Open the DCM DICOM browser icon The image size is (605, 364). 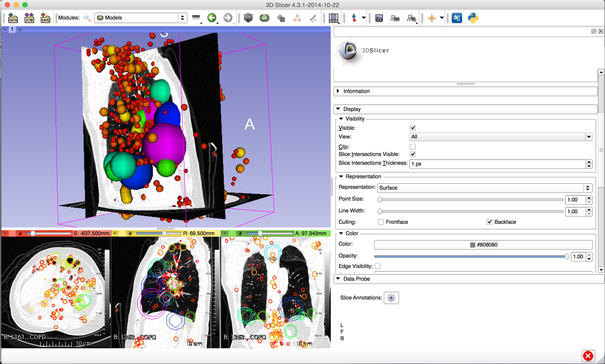(29, 18)
